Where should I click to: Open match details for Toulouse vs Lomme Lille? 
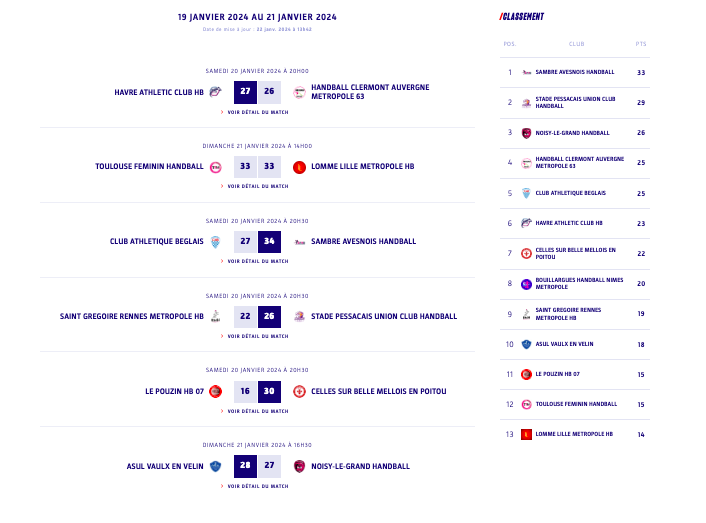click(x=257, y=186)
